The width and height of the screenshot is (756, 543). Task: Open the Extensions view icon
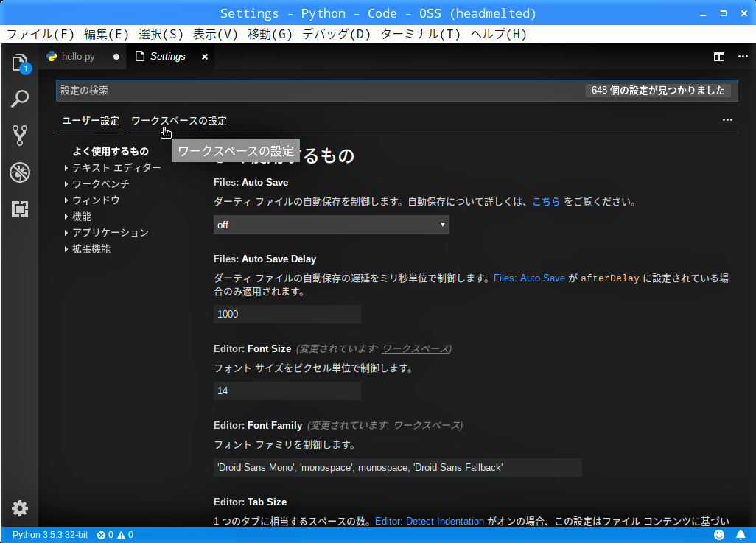(x=20, y=209)
